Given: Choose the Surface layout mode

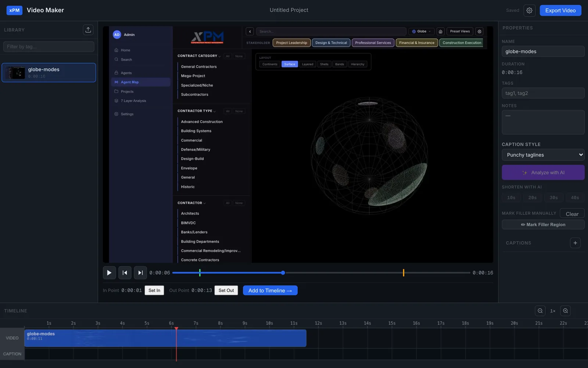Looking at the screenshot, I should (290, 64).
